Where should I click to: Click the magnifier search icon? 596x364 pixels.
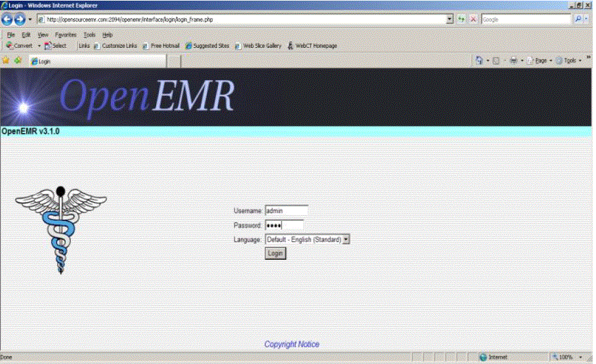point(579,20)
